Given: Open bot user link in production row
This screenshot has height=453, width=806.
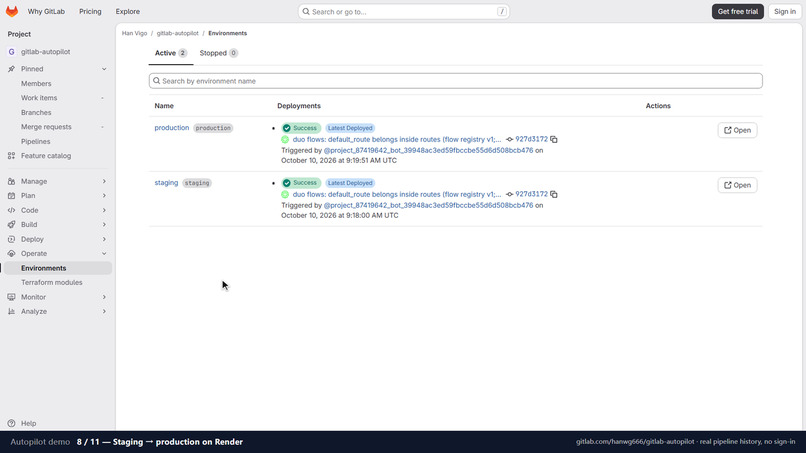Looking at the screenshot, I should [x=428, y=150].
